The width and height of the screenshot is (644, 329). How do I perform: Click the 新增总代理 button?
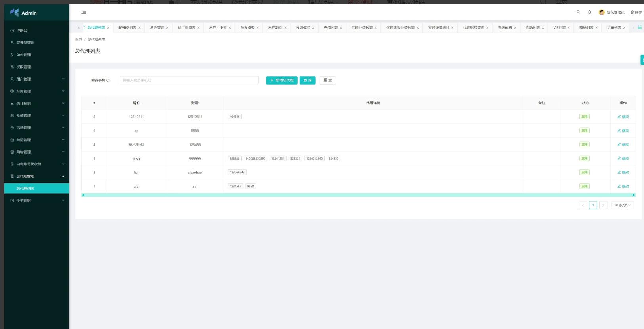282,80
